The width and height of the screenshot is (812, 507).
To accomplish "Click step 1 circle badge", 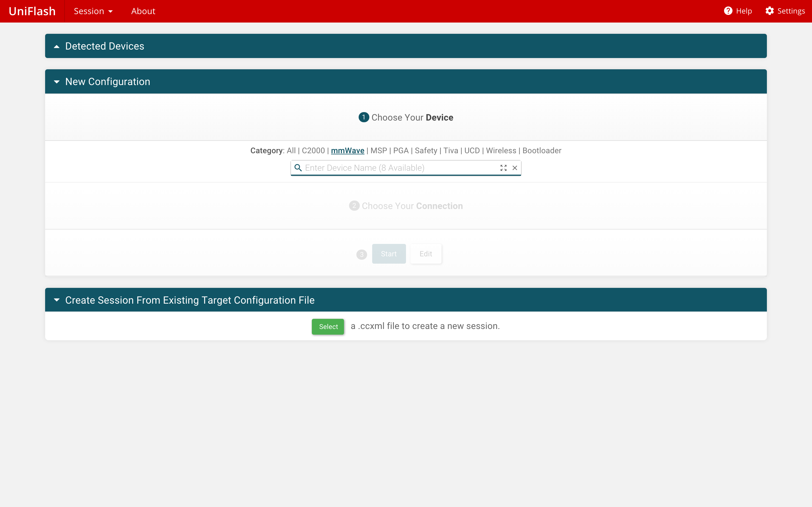I will (364, 117).
